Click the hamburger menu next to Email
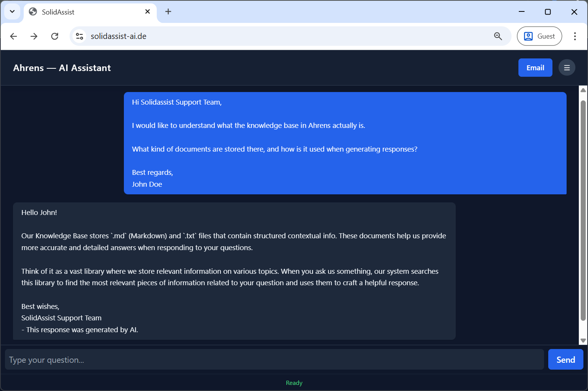Screen dimensions: 588x391 567,68
